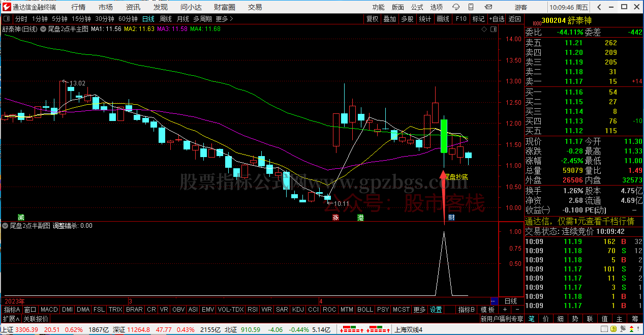This screenshot has height=335, width=644.
Task: Switch to 1分钟 period
Action: click(40, 19)
